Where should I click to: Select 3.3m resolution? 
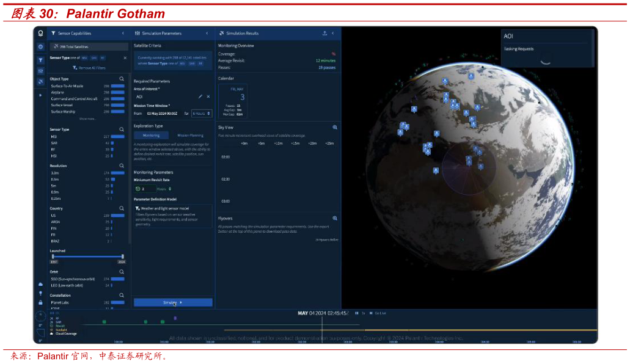tap(87, 173)
